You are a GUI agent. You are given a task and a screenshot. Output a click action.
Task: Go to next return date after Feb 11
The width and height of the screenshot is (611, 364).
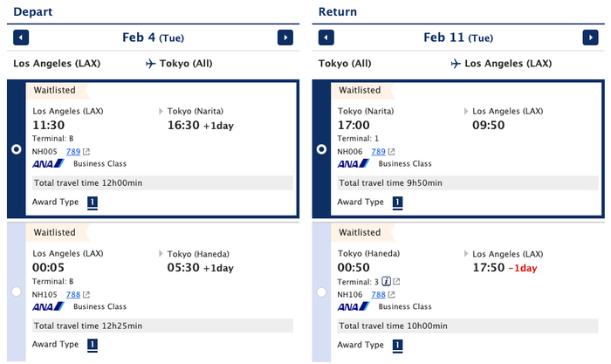(590, 38)
